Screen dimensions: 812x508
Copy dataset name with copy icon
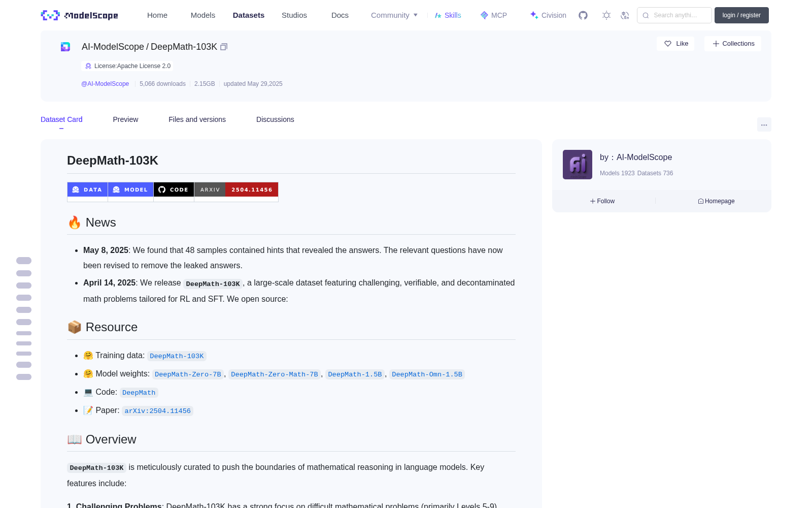pyautogui.click(x=224, y=47)
